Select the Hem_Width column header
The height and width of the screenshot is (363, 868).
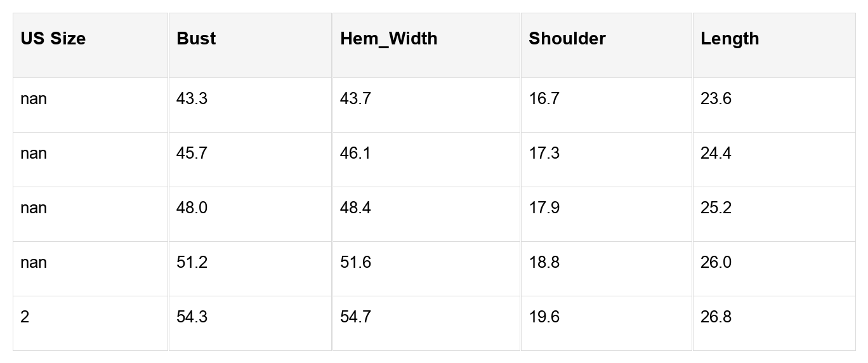[388, 39]
